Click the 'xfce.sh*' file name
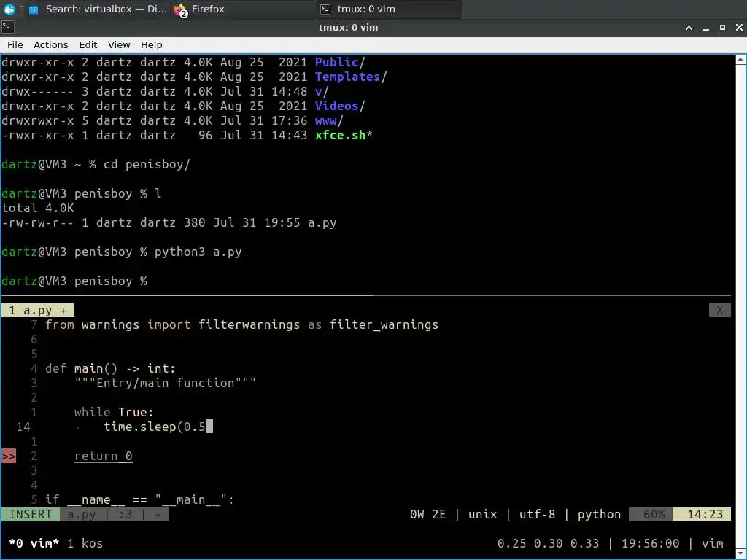 pyautogui.click(x=344, y=135)
